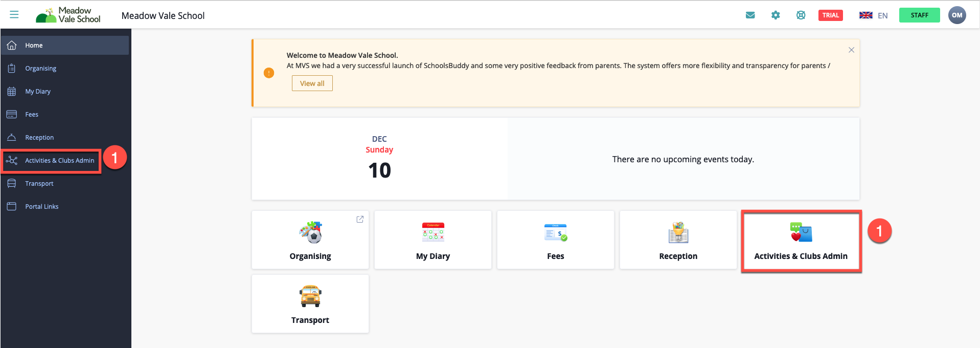The image size is (980, 348).
Task: Toggle the hamburger sidebar menu
Action: 14,15
